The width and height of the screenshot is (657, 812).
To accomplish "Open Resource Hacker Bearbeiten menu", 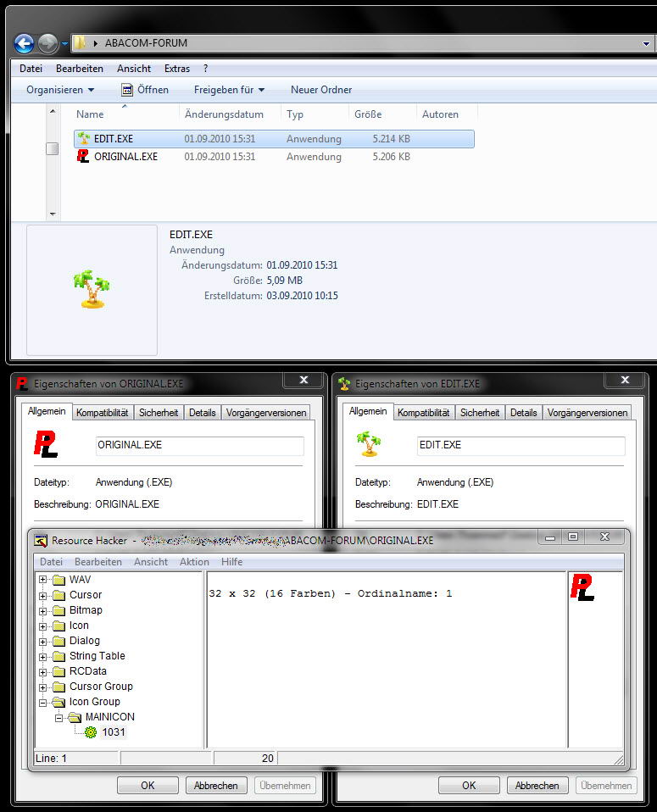I will [x=98, y=562].
